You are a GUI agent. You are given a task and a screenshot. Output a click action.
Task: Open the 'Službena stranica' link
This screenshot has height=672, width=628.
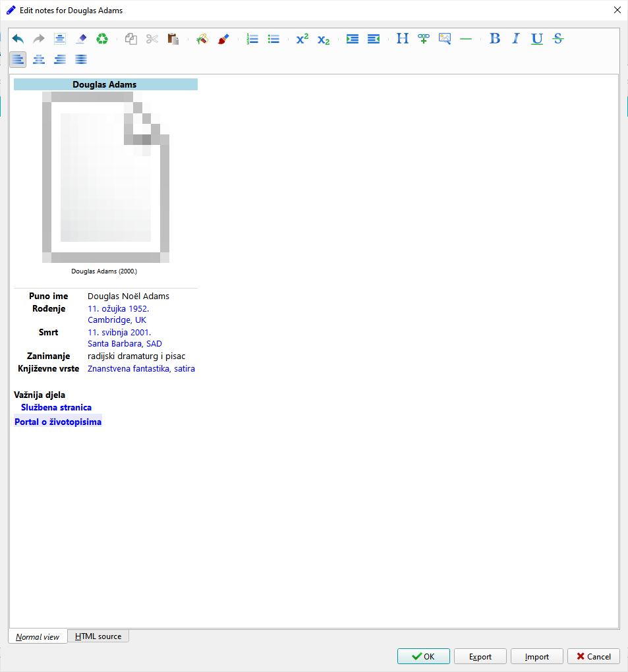56,407
